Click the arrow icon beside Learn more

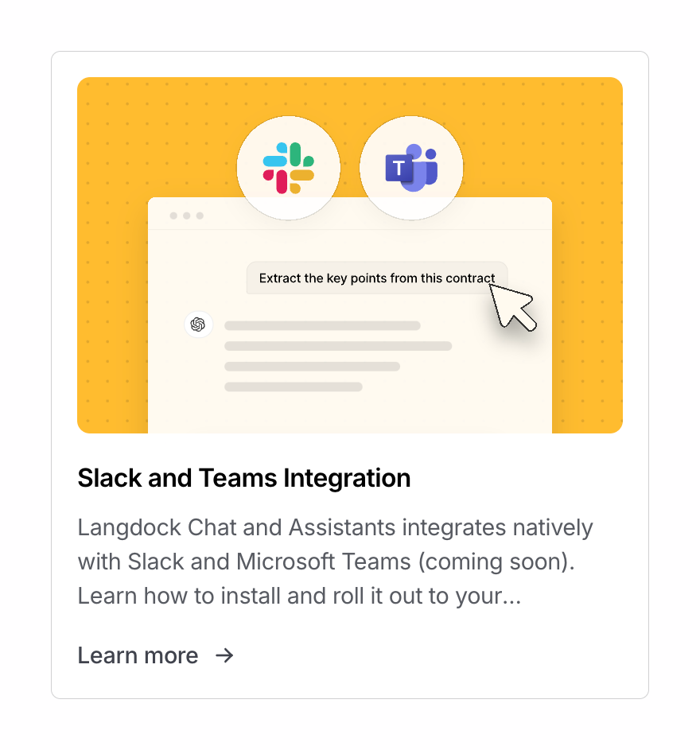point(225,655)
